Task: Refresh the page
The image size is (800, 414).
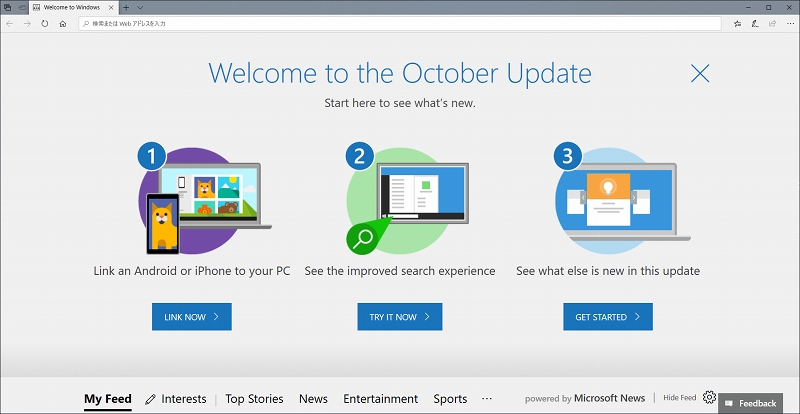Action: pyautogui.click(x=45, y=23)
